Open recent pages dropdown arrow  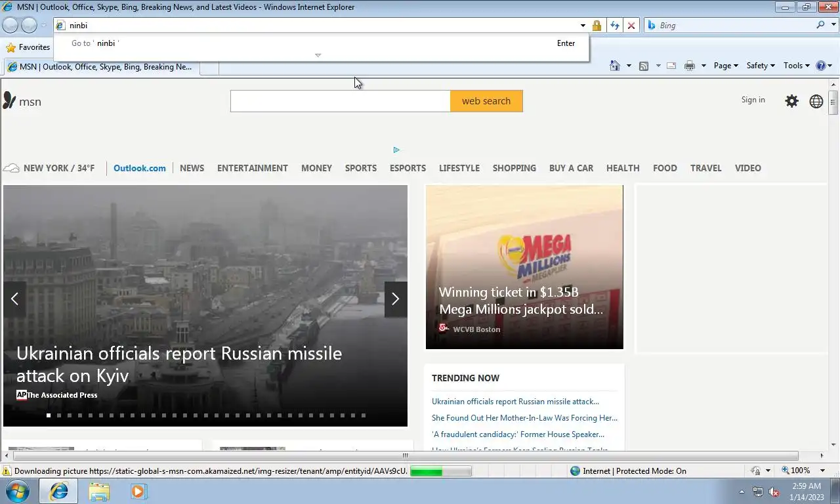tap(43, 26)
